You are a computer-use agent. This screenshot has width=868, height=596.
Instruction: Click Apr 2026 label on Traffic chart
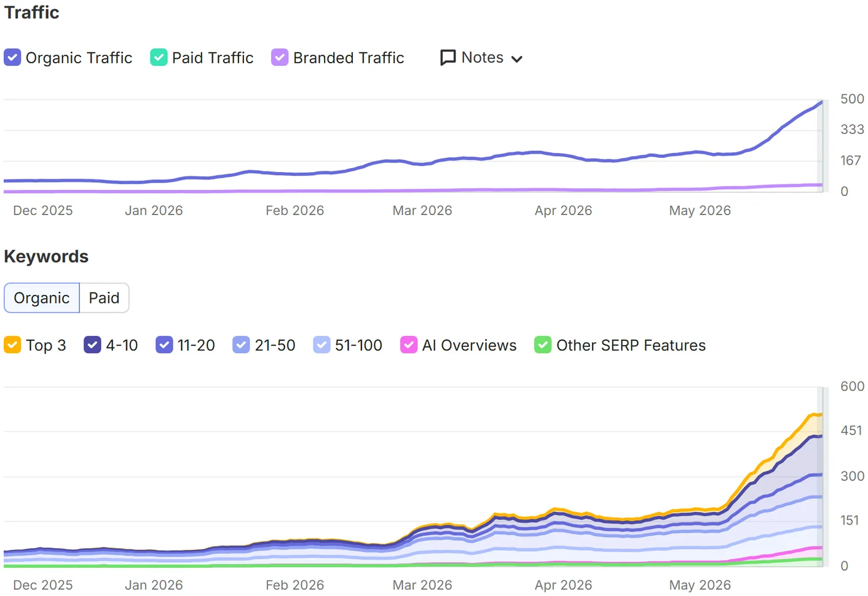(x=564, y=211)
